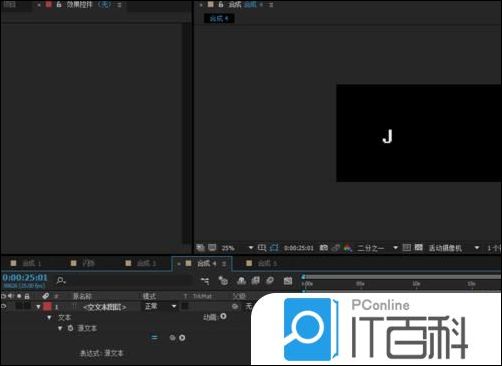The image size is (502, 366).
Task: Click the label tag column header icon
Action: coord(45,296)
